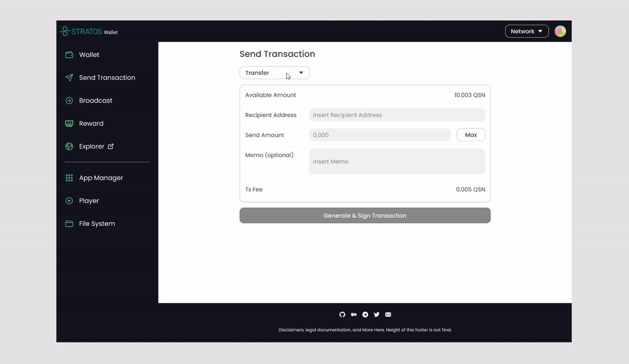Open Player from the sidebar

[89, 201]
